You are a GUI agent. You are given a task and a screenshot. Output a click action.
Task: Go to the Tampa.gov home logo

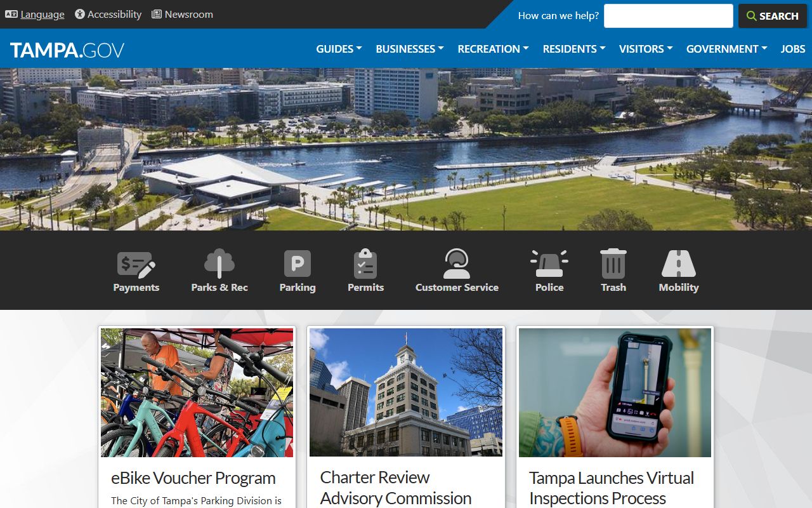tap(67, 50)
